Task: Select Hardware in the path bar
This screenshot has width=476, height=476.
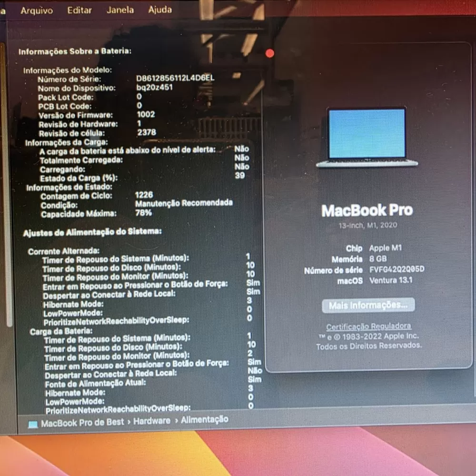Action: [152, 421]
